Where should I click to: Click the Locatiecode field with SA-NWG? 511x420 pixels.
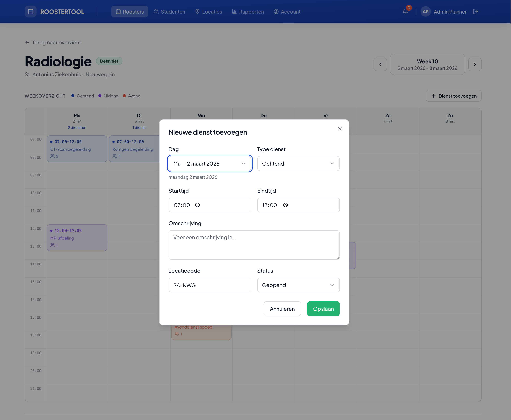[x=210, y=285]
